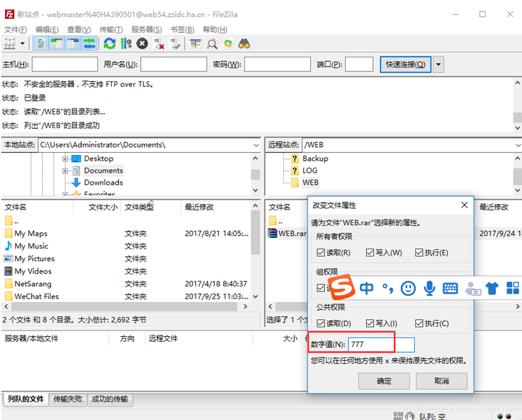Toggle synchronized browsing icon

[x=228, y=44]
